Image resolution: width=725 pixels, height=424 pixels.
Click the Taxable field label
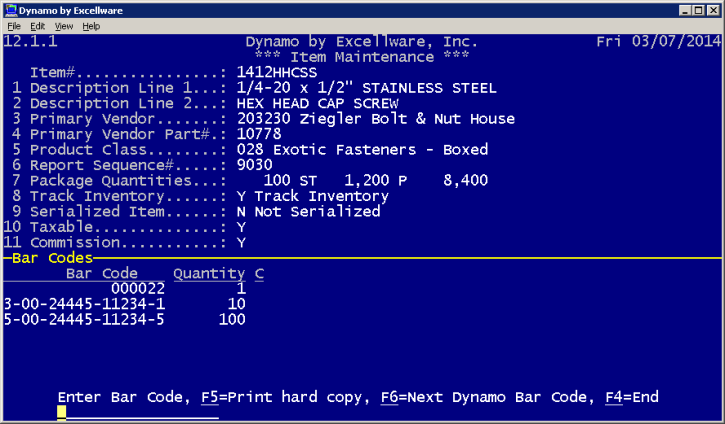coord(61,227)
